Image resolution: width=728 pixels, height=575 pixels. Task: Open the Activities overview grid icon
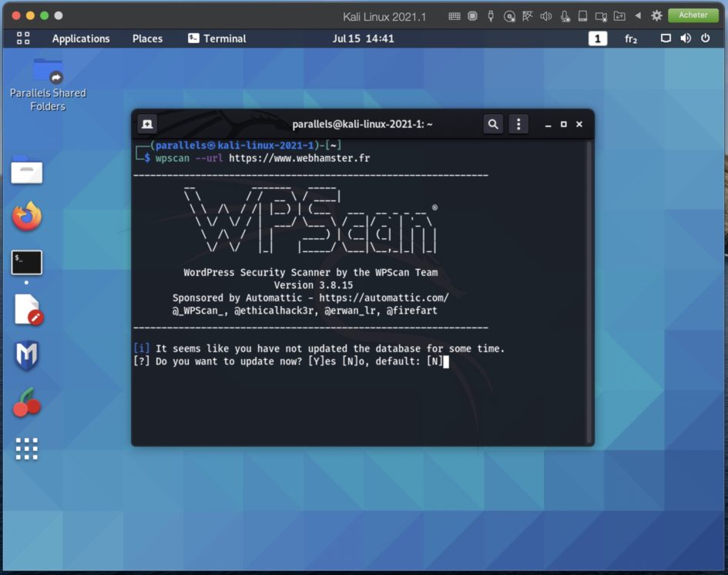23,38
